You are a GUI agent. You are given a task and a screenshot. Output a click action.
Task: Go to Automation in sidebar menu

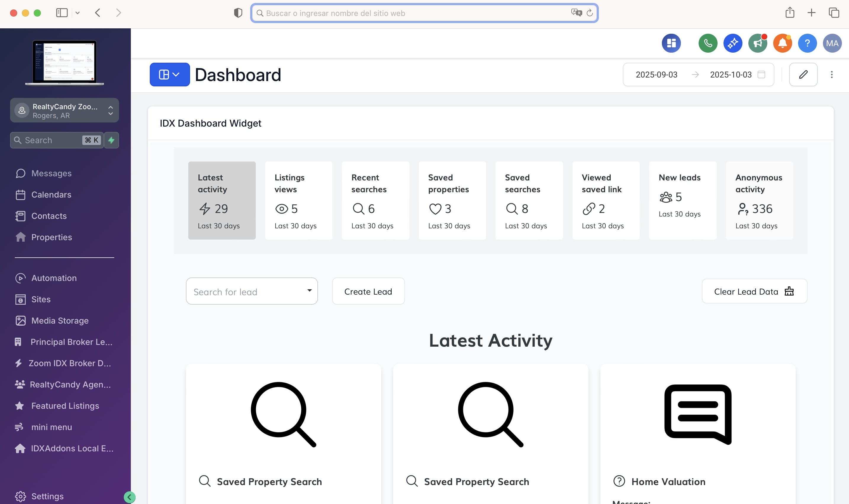(x=54, y=278)
